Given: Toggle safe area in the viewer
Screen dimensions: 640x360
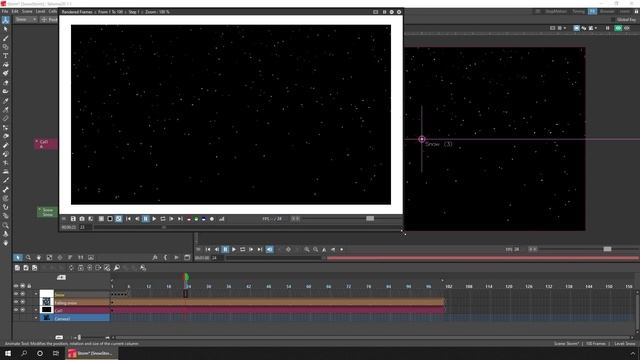Looking at the screenshot, I should [552, 28].
